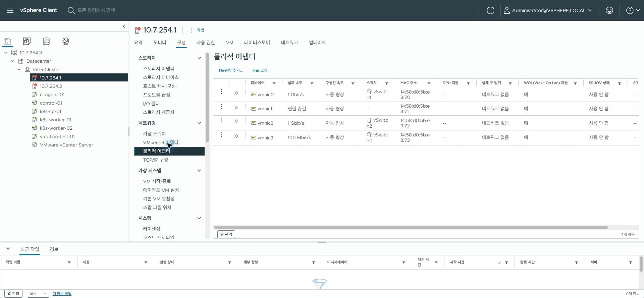Select the k8s-worker-01 VM

pos(55,120)
